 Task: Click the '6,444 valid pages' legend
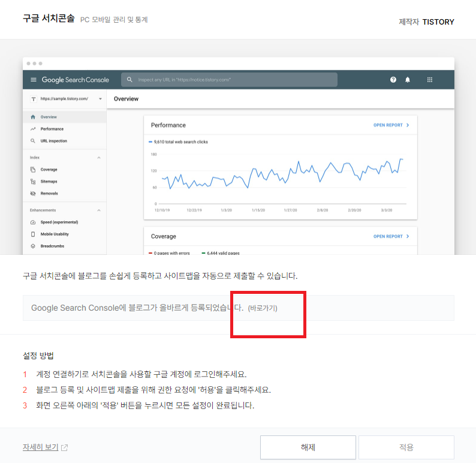(x=221, y=253)
